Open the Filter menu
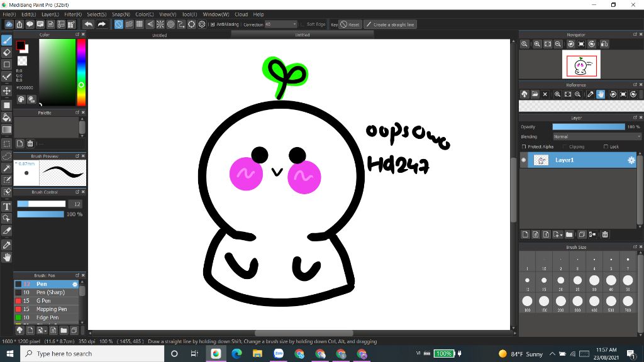 tap(72, 14)
